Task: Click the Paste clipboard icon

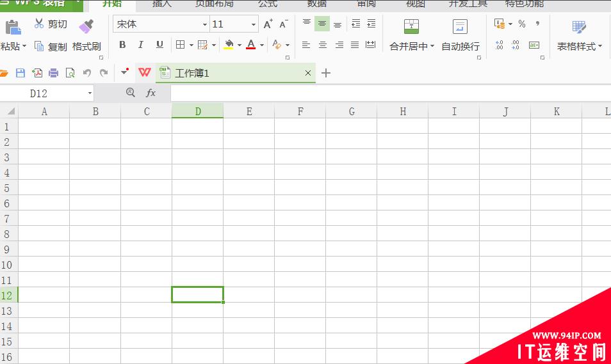Action: [13, 27]
